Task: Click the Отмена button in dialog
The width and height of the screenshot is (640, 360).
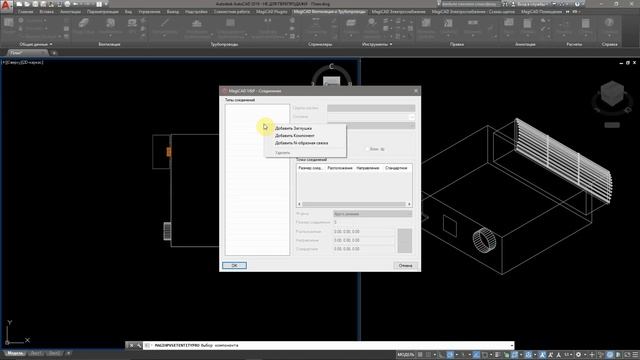Action: [x=405, y=265]
